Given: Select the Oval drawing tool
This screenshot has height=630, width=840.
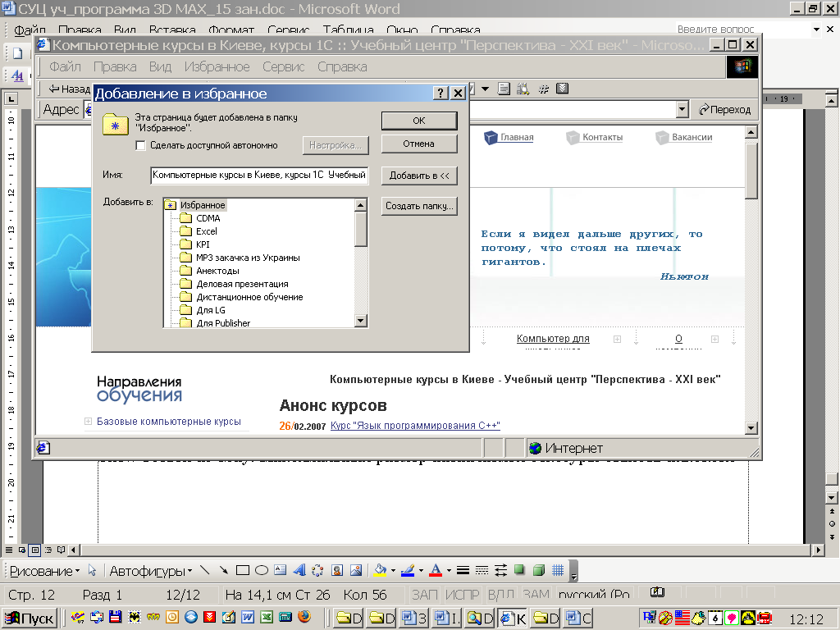Looking at the screenshot, I should [262, 571].
